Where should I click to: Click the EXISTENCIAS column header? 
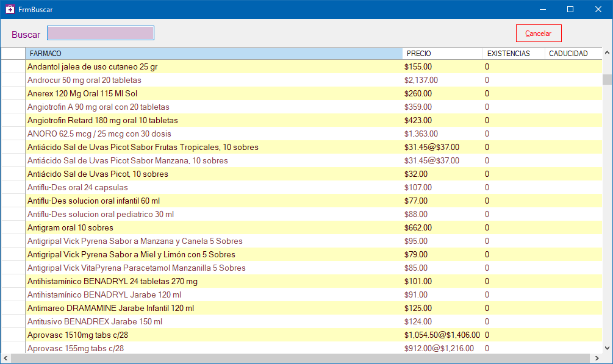[x=514, y=54]
